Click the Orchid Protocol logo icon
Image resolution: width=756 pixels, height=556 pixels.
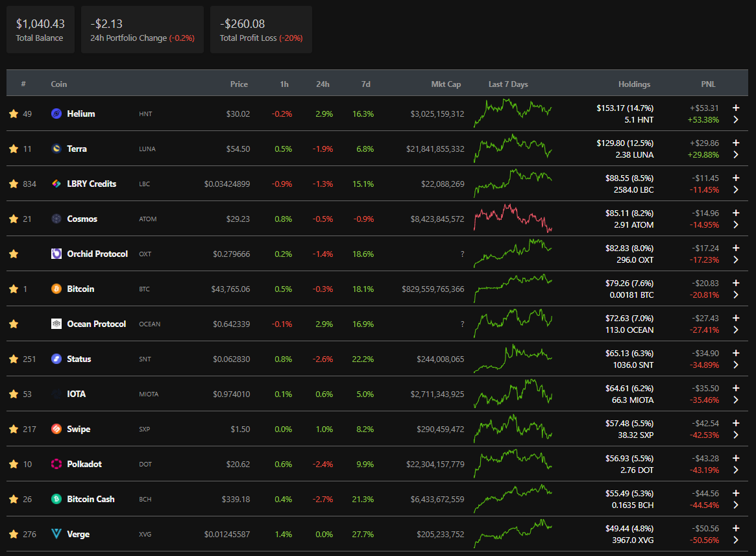56,254
